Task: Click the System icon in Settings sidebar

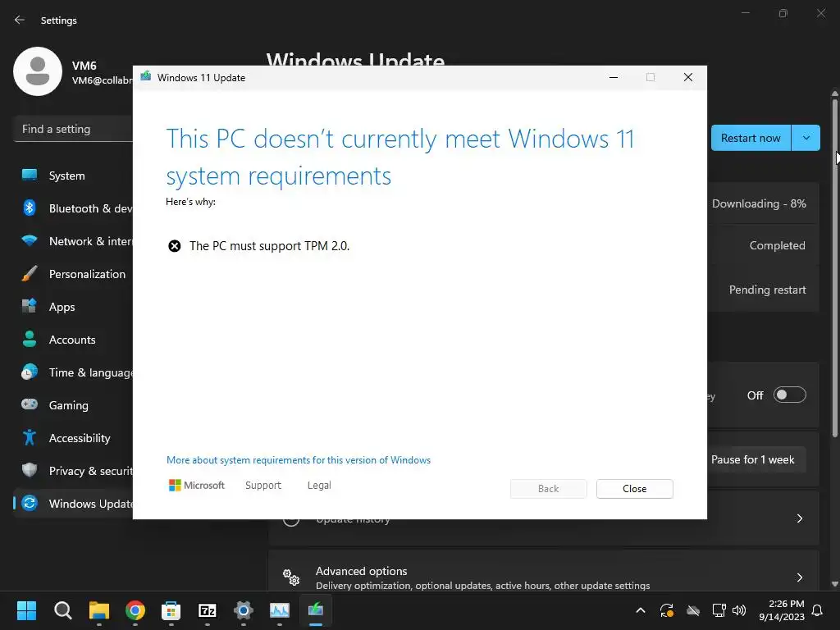Action: click(30, 176)
